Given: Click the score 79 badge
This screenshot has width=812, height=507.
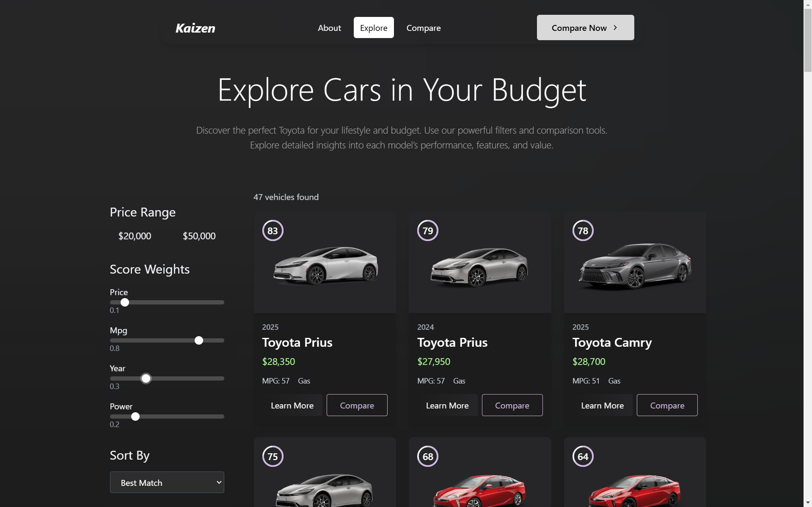Looking at the screenshot, I should pyautogui.click(x=428, y=231).
